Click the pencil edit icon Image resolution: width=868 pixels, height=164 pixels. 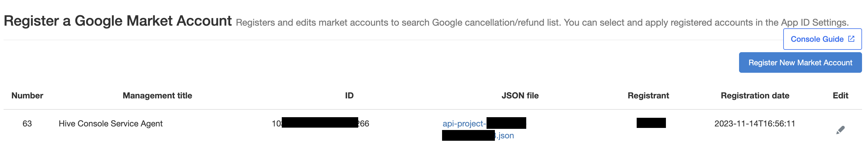840,130
